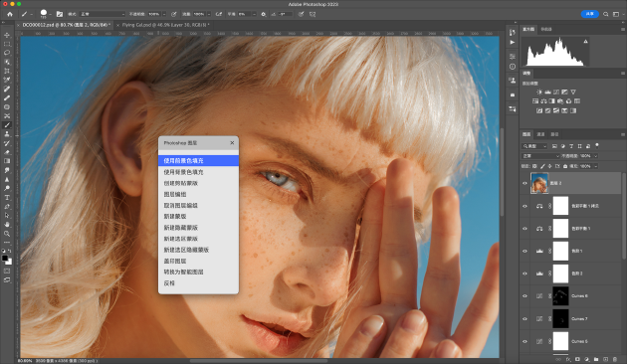Hide the Curves 6 layer

(525, 296)
